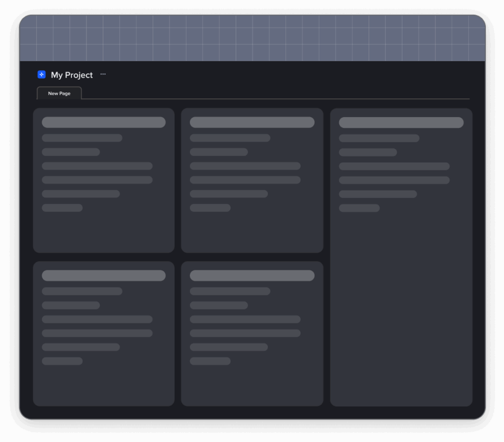The height and width of the screenshot is (442, 504).
Task: Click the blue project icon beside My Project
Action: 42,75
